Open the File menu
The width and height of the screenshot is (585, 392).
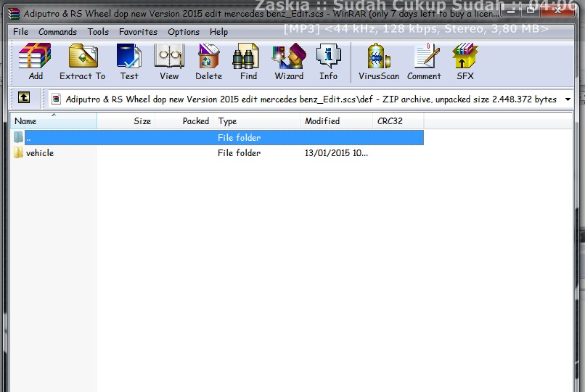click(x=20, y=32)
